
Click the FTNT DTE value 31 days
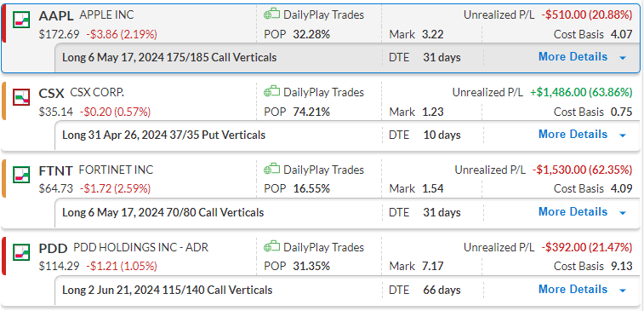(442, 212)
